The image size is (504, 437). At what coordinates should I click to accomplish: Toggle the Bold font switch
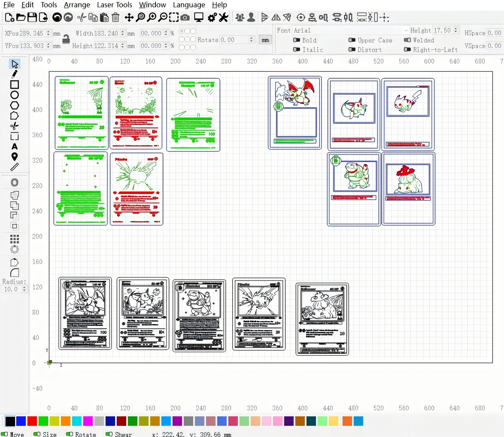[296, 40]
